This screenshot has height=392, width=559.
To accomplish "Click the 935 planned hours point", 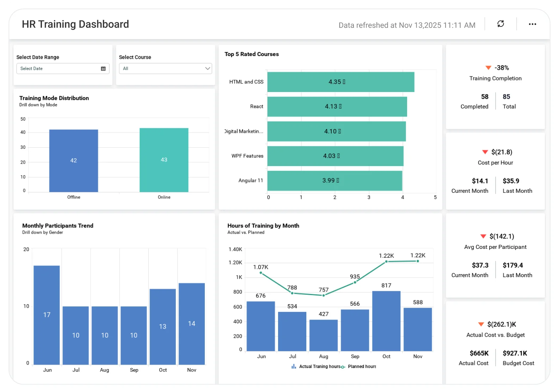I will (x=355, y=282).
